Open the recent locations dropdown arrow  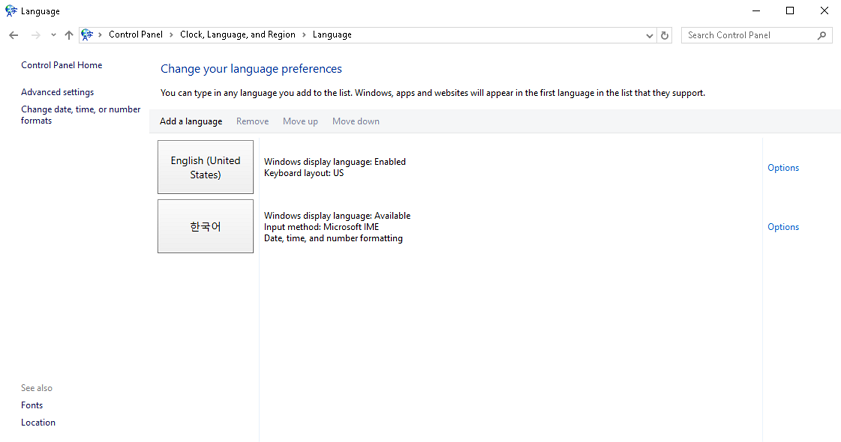53,35
